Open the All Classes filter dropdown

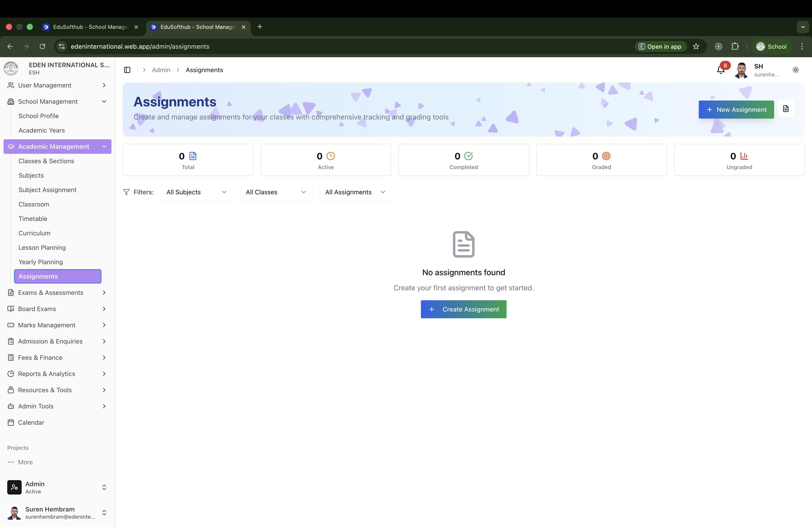tap(276, 192)
